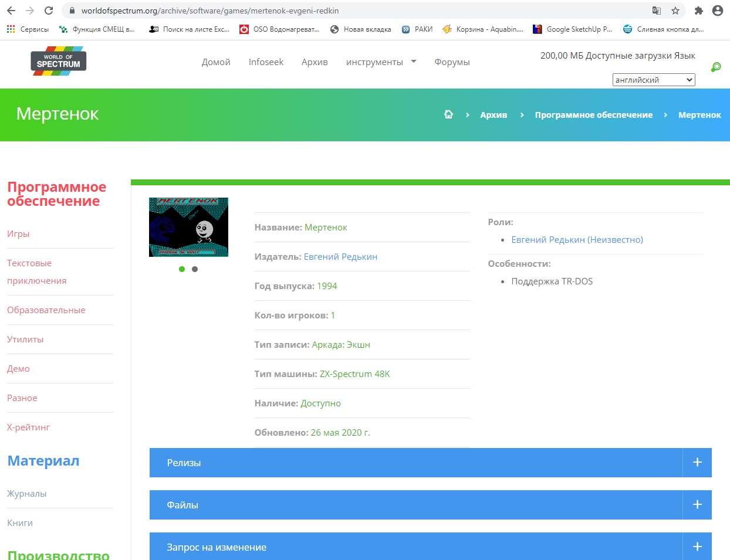
Task: Open the Сервисы apps grid bookmark
Action: (28, 29)
